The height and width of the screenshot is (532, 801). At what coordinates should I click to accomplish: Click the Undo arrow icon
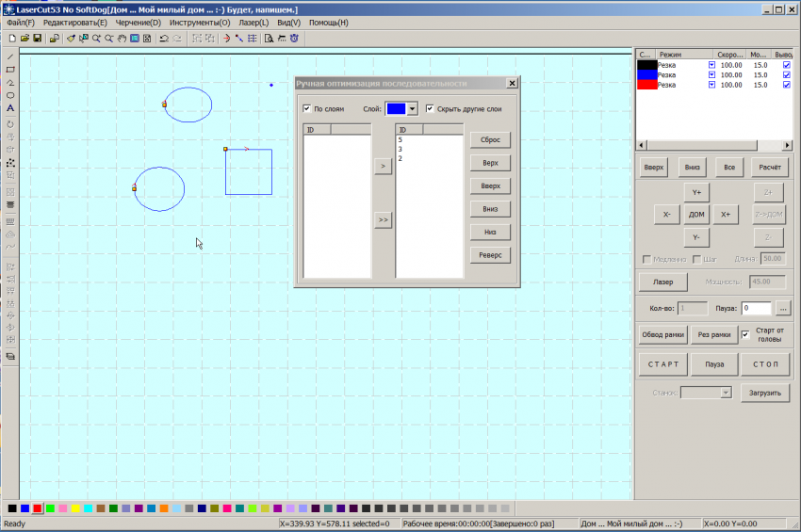point(164,39)
